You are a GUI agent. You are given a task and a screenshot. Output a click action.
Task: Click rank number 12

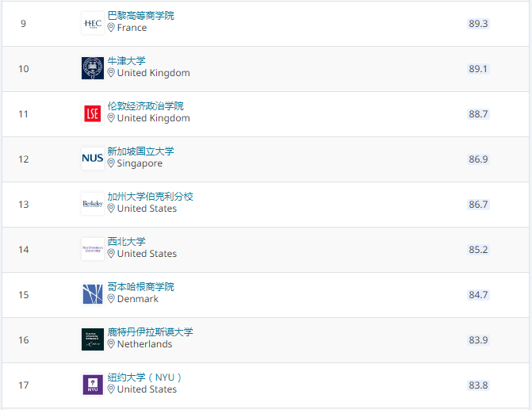[24, 159]
